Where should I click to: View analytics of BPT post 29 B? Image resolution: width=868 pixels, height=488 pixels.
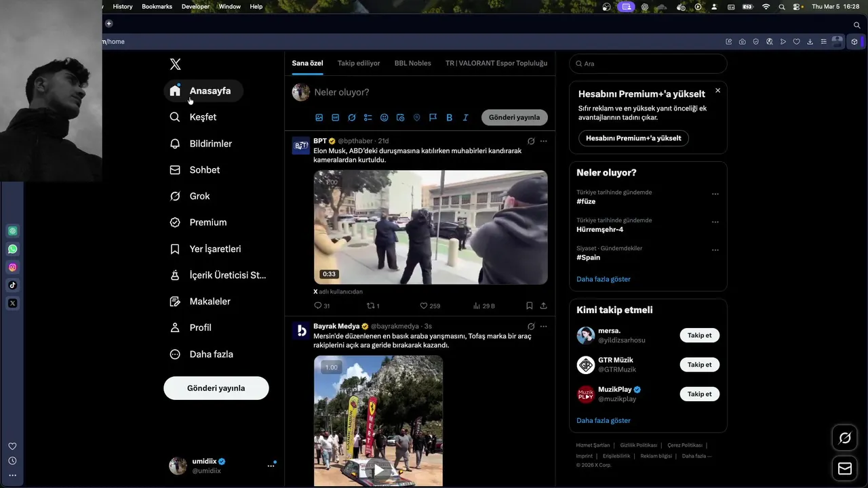[484, 306]
